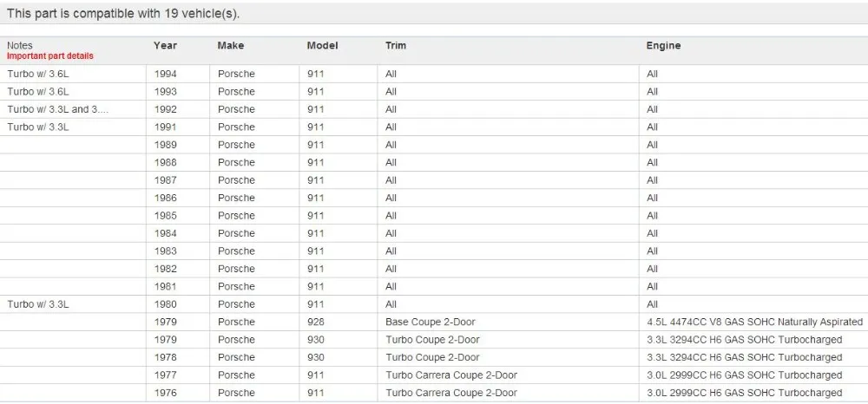Click the year cell '1982'

click(165, 269)
